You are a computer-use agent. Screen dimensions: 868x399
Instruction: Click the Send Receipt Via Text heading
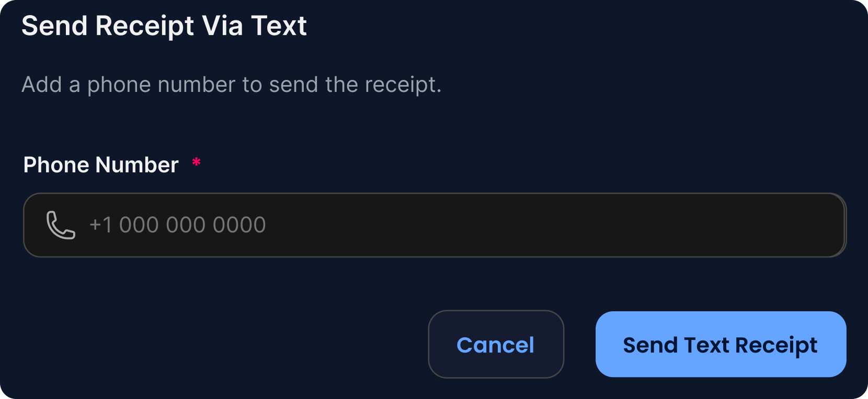164,26
